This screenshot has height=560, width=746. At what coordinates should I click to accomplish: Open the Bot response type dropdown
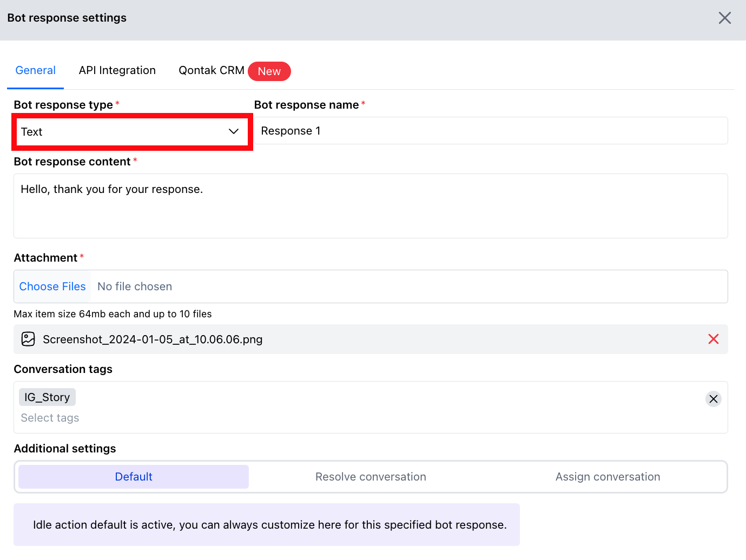tap(131, 131)
